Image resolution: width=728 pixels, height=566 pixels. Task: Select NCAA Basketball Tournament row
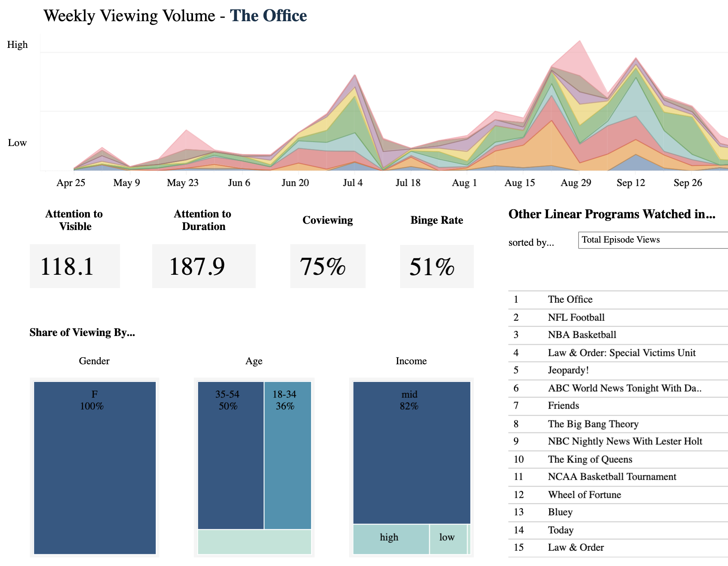click(x=618, y=477)
